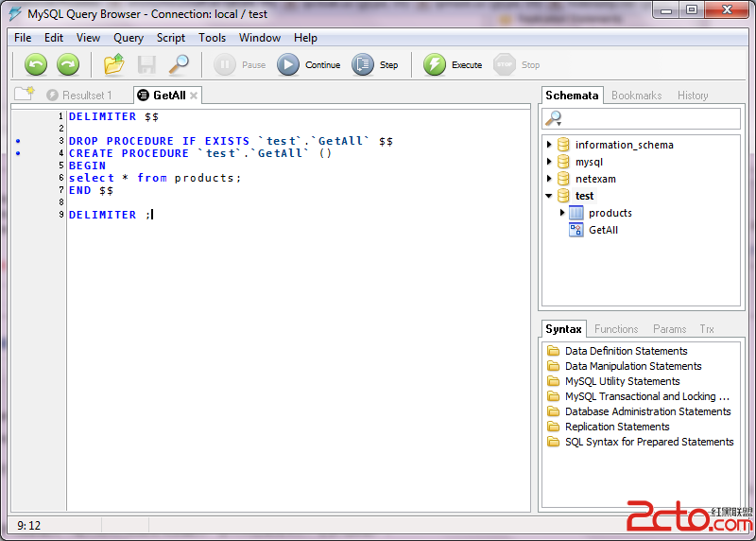Click the Continue play button
This screenshot has width=756, height=541.
point(309,64)
